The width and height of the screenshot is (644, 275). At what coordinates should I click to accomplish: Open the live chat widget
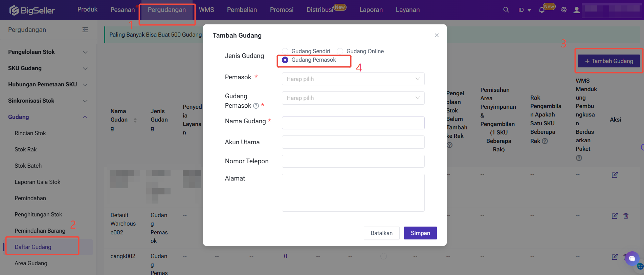pos(632,259)
